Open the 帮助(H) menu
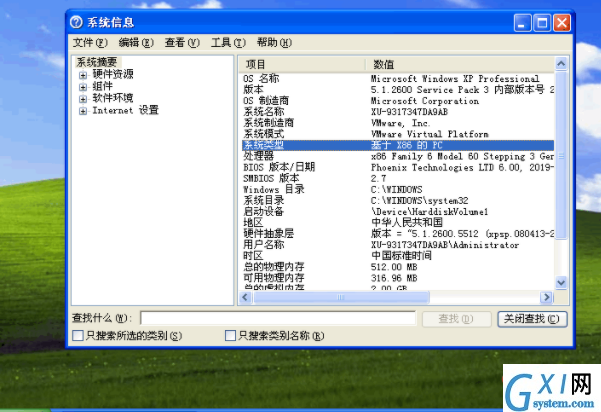 click(x=274, y=43)
